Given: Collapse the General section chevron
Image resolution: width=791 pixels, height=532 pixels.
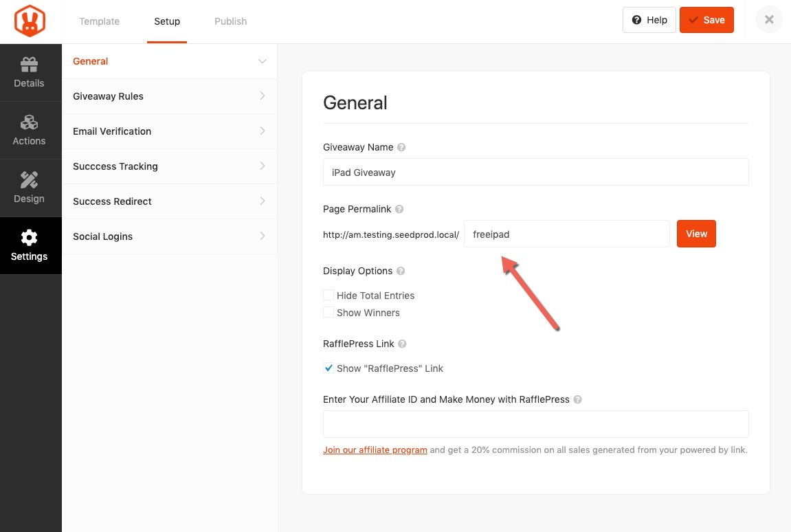Looking at the screenshot, I should point(263,61).
